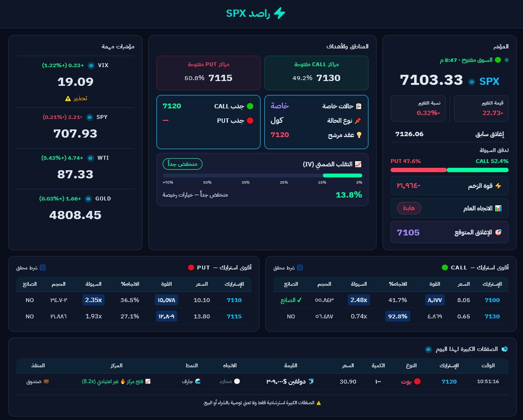Viewport: 523px width, 420px height.
Task: Open strike 7100 in CALL table
Action: click(x=492, y=300)
